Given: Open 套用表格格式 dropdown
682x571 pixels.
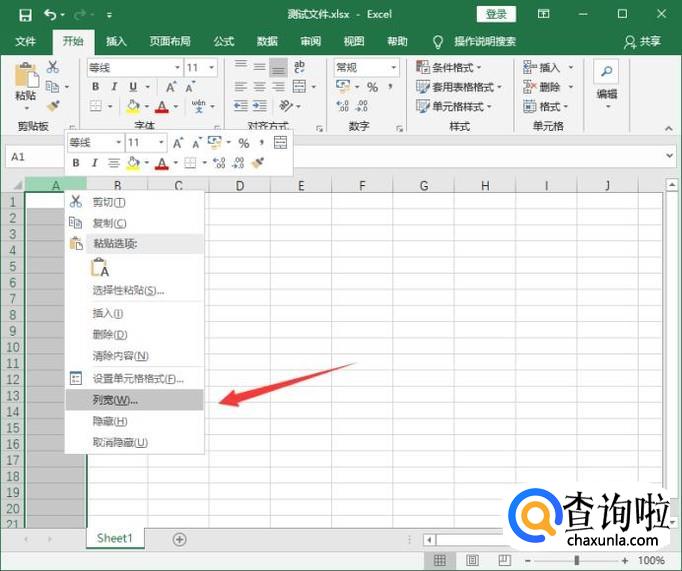Looking at the screenshot, I should pyautogui.click(x=459, y=87).
